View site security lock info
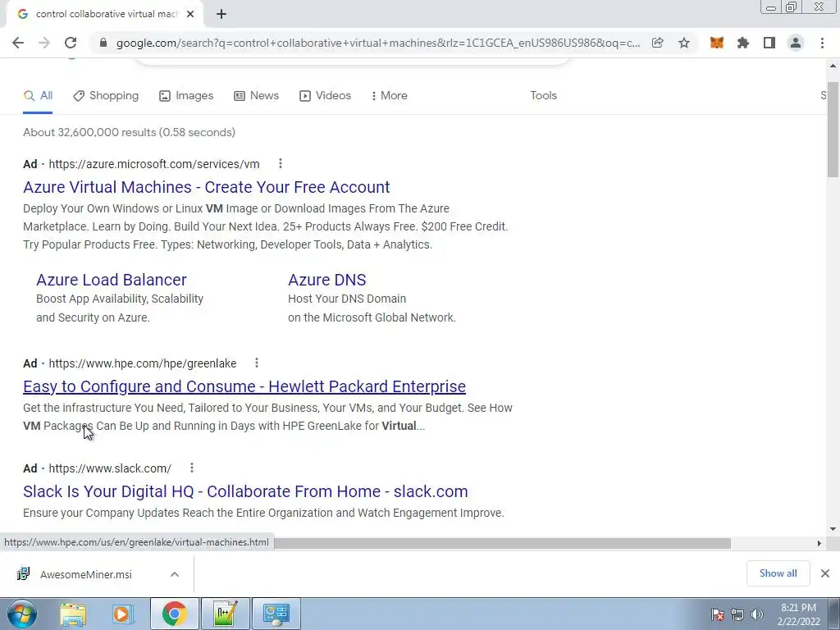Image resolution: width=840 pixels, height=630 pixels. coord(103,43)
